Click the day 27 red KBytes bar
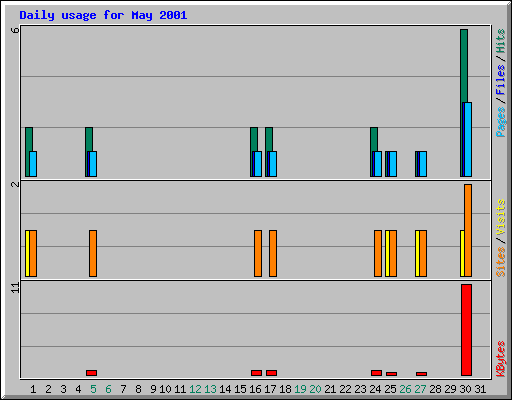The width and height of the screenshot is (512, 400). [421, 374]
